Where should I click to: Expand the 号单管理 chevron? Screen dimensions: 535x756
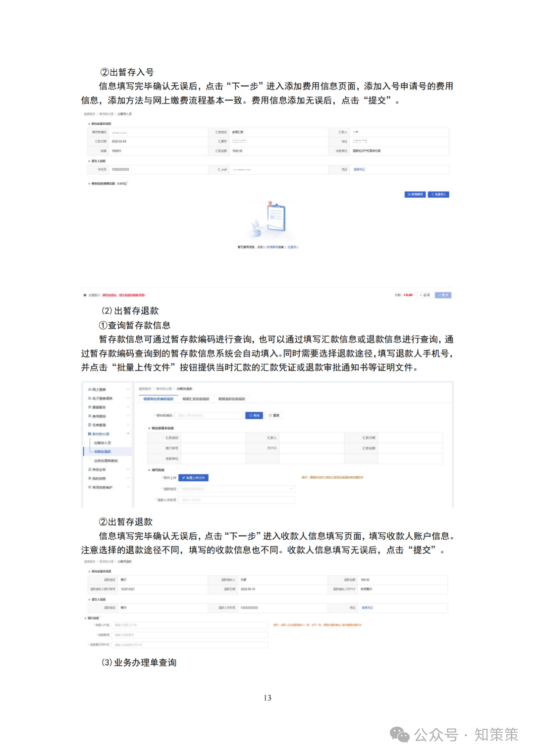(x=128, y=425)
